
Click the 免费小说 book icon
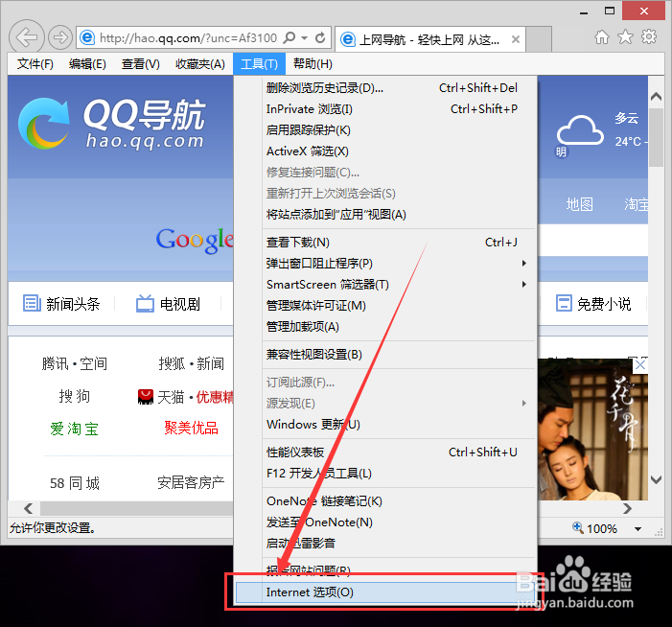564,303
